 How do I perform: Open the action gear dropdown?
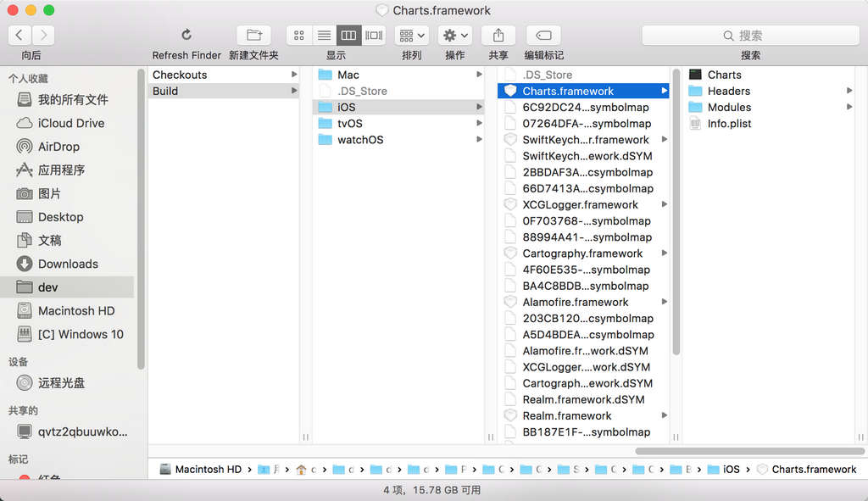(455, 36)
